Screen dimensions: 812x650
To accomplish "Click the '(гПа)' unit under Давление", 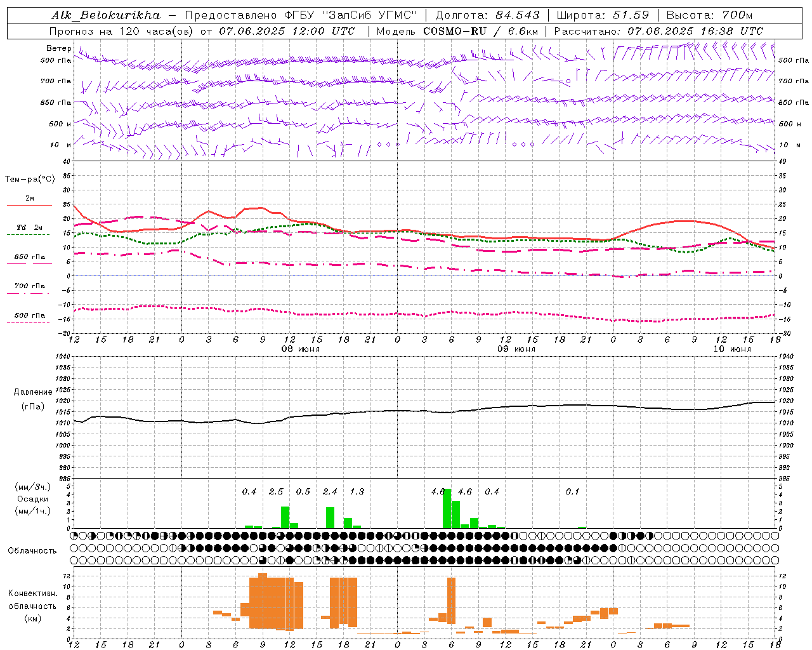I will 33,407.
